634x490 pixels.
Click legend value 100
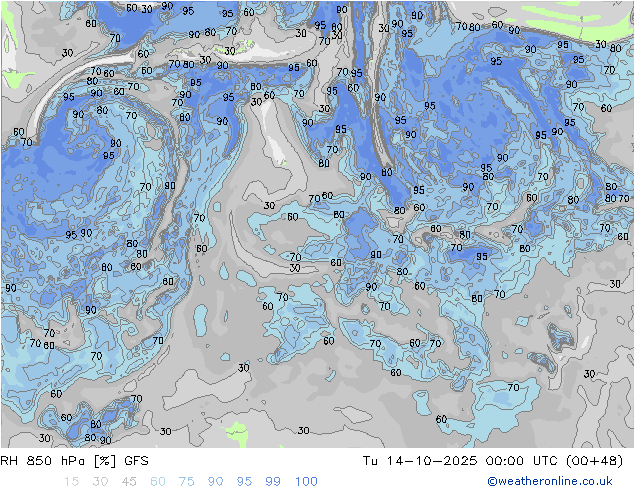pos(306,482)
